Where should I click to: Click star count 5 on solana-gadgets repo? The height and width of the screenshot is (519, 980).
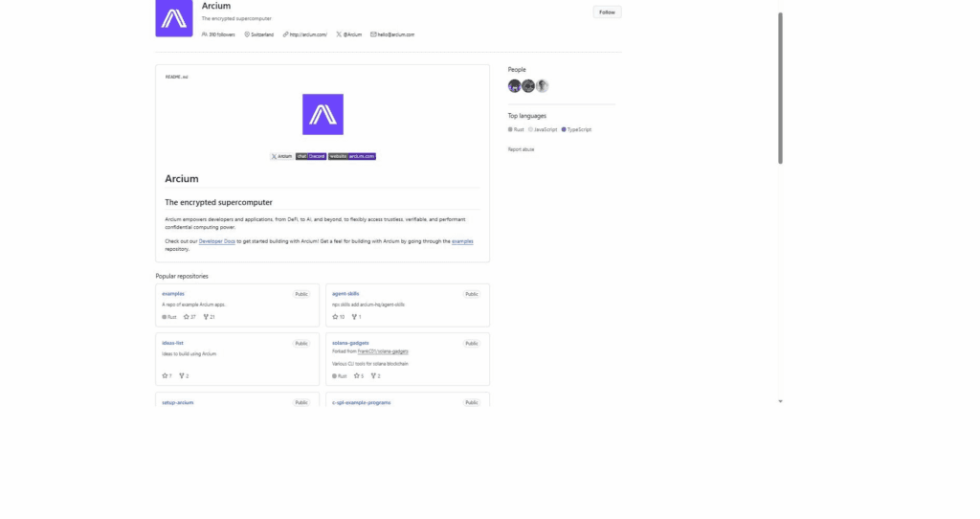[x=359, y=375]
